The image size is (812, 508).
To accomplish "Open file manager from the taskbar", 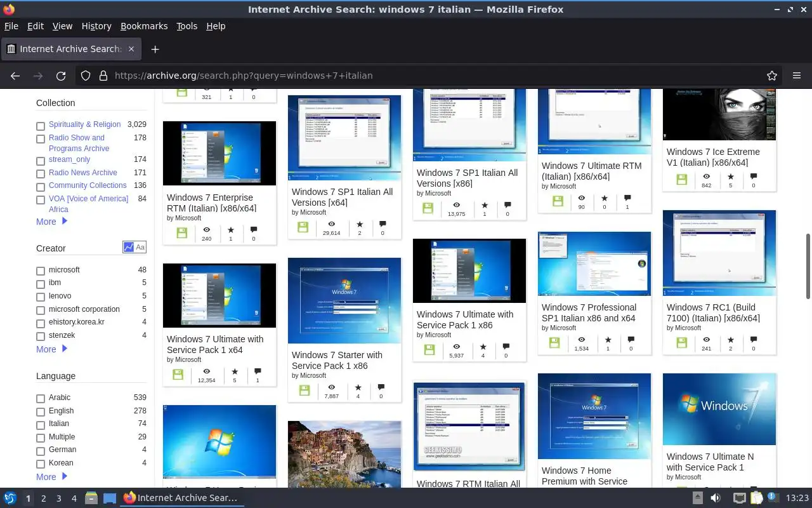I will pyautogui.click(x=91, y=498).
